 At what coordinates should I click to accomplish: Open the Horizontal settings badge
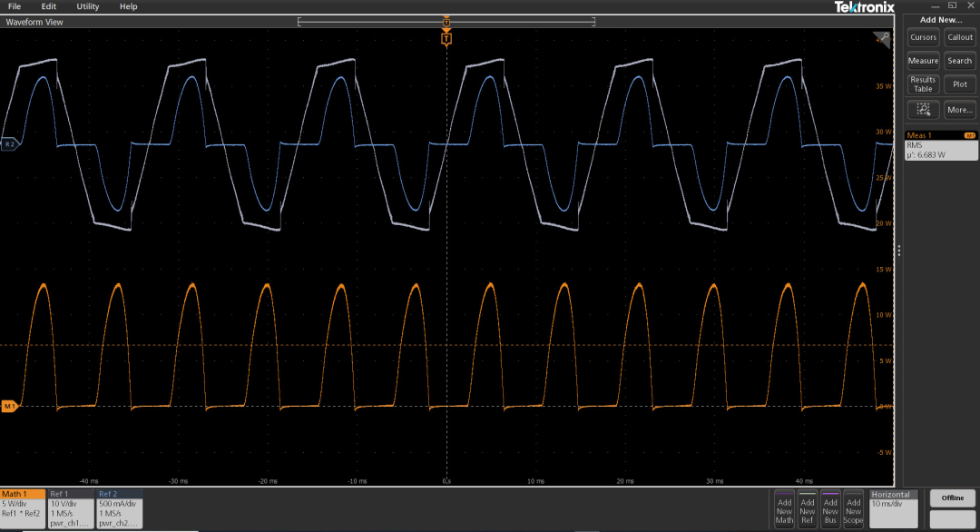click(894, 508)
